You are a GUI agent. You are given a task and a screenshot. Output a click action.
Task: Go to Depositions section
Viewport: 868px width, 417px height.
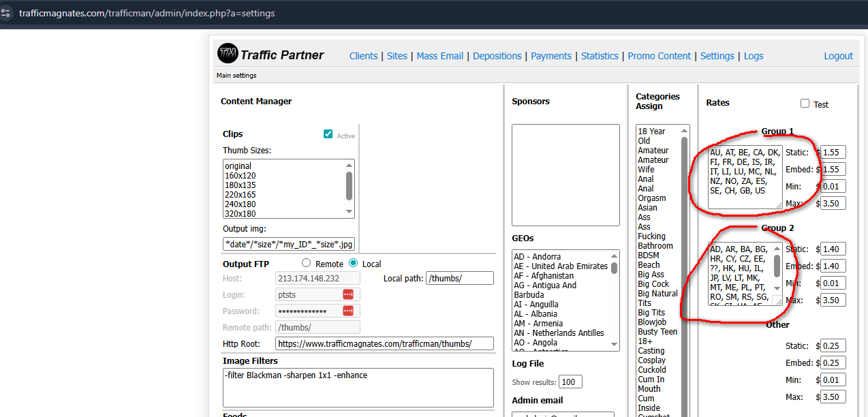[497, 56]
